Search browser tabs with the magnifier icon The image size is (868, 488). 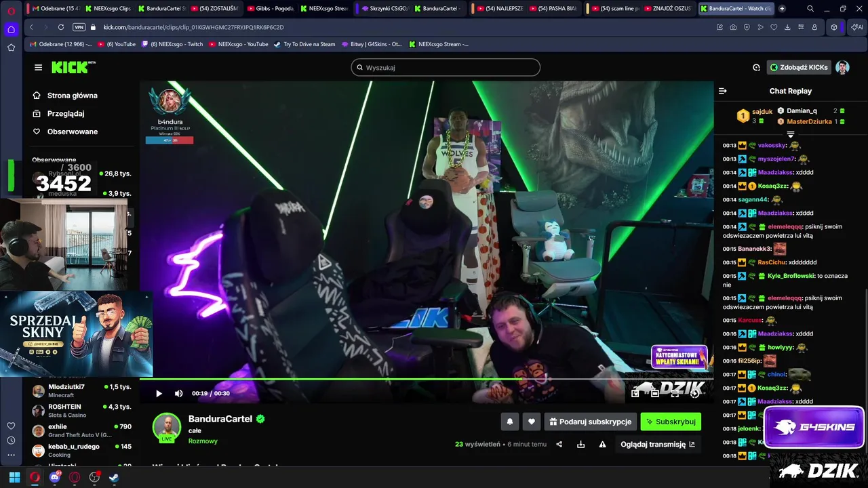[x=810, y=9]
